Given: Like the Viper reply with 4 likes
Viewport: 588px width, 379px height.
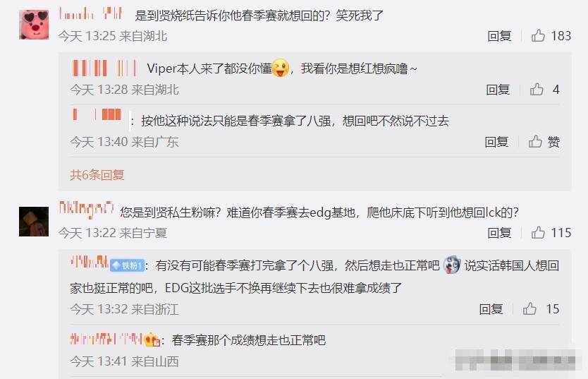Looking at the screenshot, I should (x=537, y=90).
